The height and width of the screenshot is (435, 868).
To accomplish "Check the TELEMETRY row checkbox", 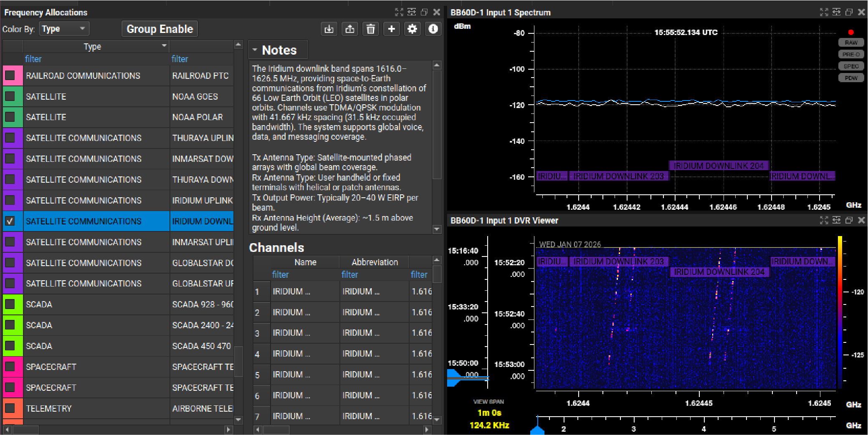I will 10,408.
